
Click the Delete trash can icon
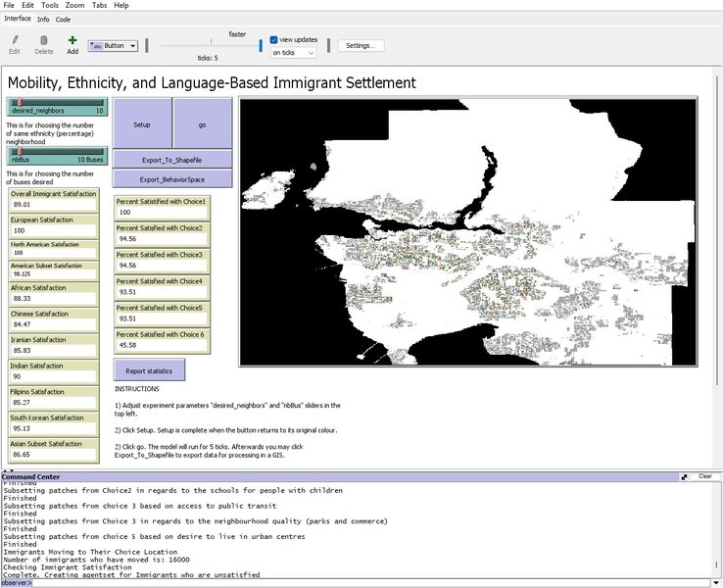coord(44,40)
